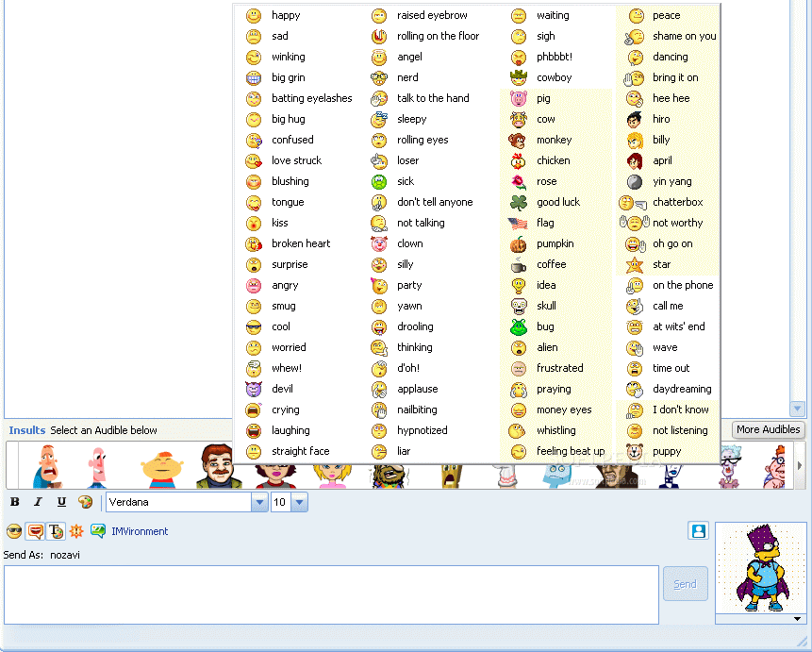Click the More Audibles button
This screenshot has width=812, height=652.
tap(768, 429)
